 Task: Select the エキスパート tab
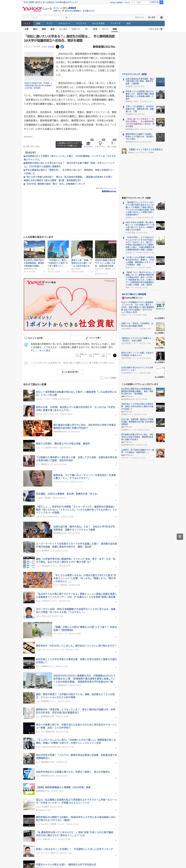(64, 23)
